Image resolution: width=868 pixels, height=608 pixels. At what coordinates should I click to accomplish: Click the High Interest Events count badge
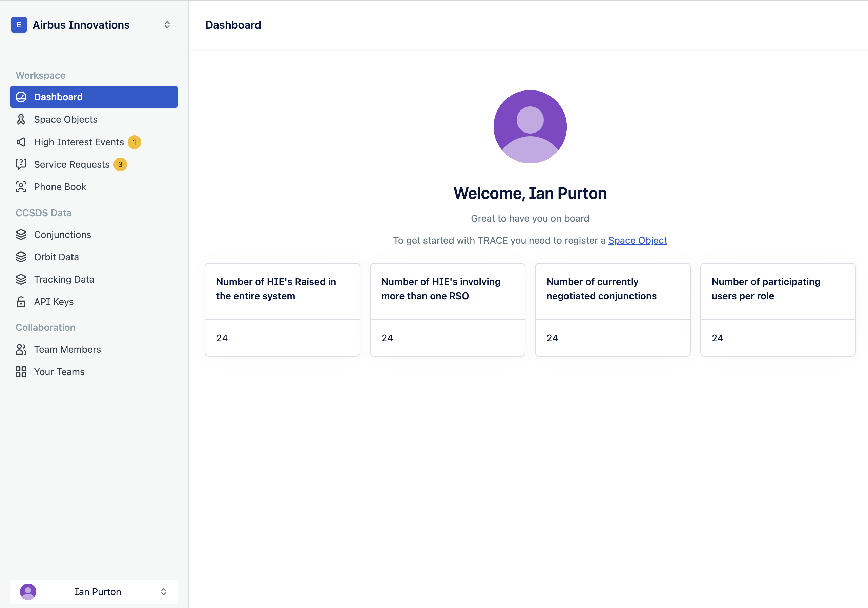coord(134,142)
